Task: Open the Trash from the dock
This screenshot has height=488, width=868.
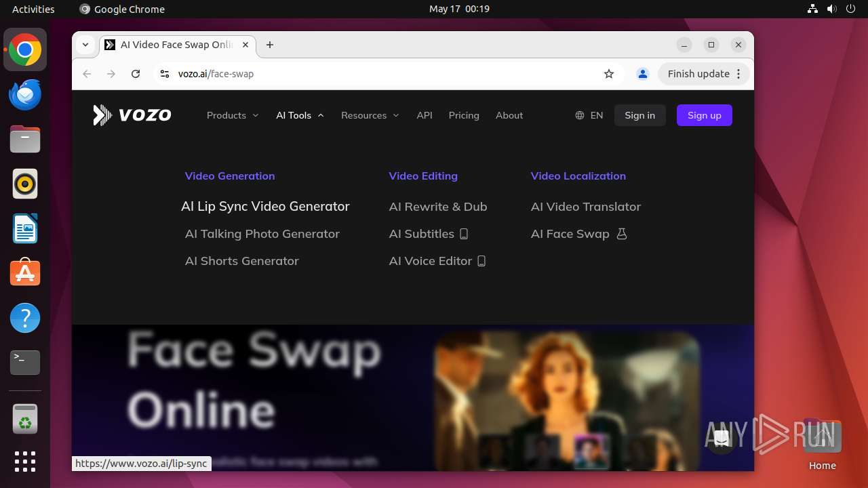Action: (25, 419)
